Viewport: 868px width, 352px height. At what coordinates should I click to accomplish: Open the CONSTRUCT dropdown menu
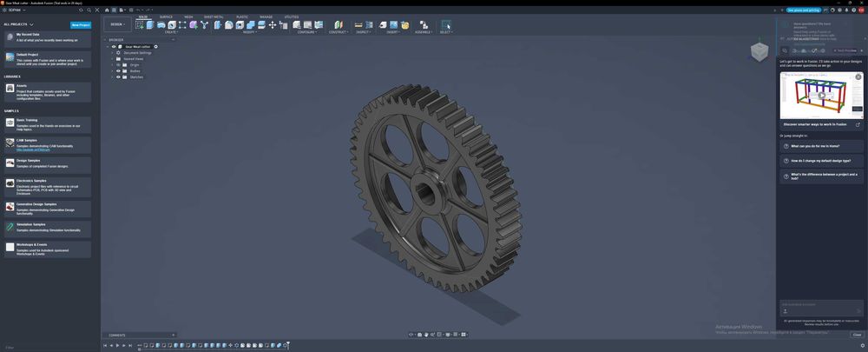tap(339, 32)
